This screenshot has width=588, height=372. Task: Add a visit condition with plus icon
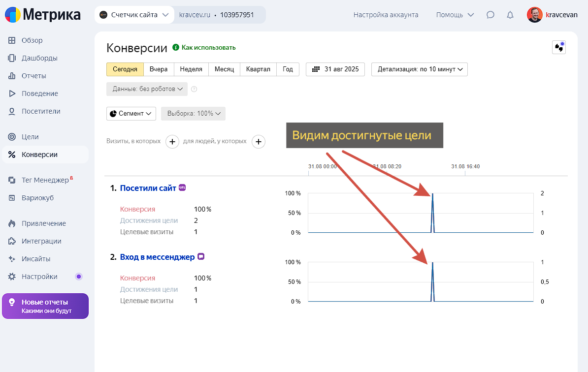(172, 142)
